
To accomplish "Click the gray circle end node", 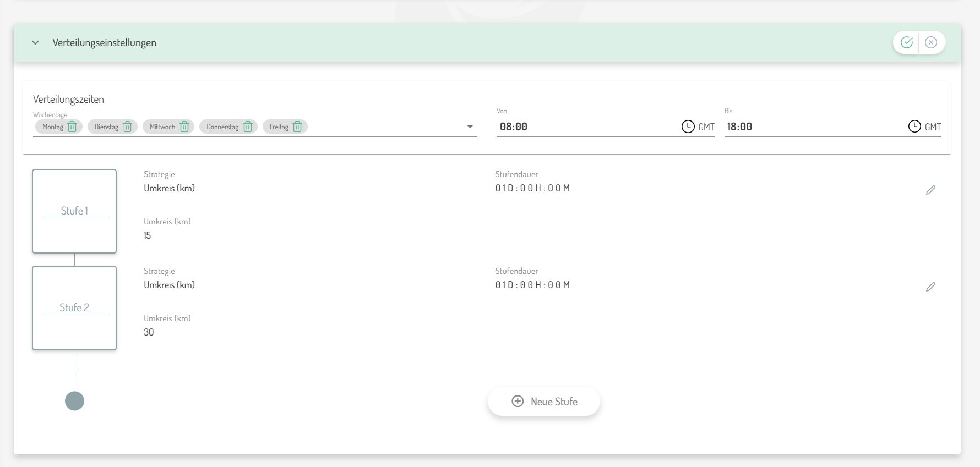I will [x=74, y=401].
